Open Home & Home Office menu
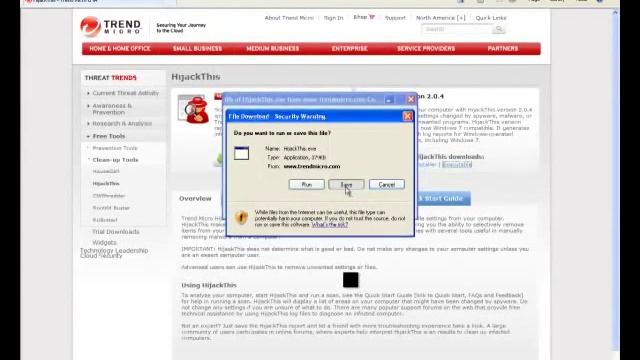This screenshot has width=640, height=360. pyautogui.click(x=120, y=49)
